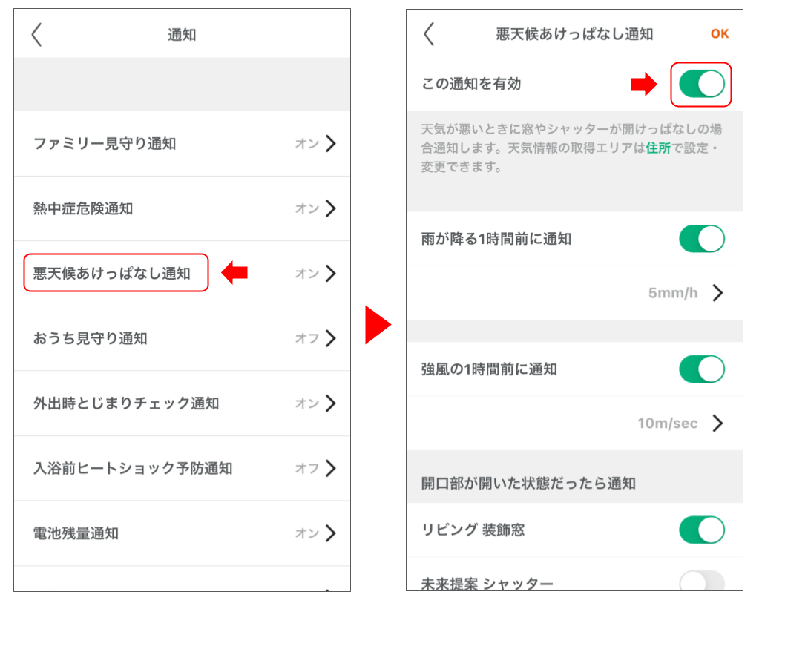Disable the リビング 装飾窓 toggle
The image size is (785, 672).
700,530
